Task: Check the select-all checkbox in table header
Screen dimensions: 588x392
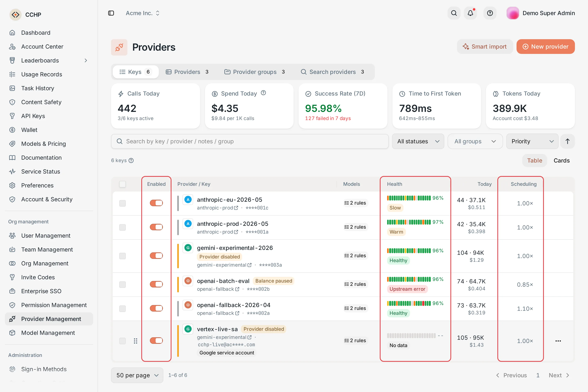Action: [122, 184]
